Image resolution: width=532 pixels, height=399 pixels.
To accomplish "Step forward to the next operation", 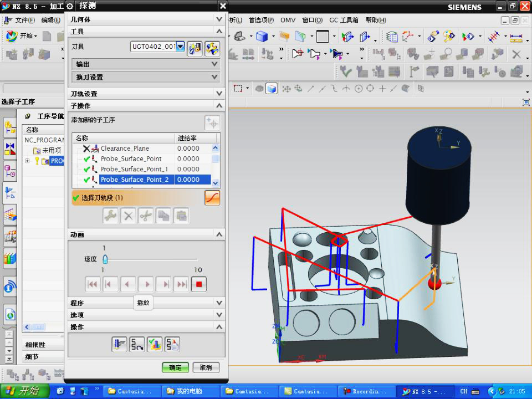I will pyautogui.click(x=163, y=284).
